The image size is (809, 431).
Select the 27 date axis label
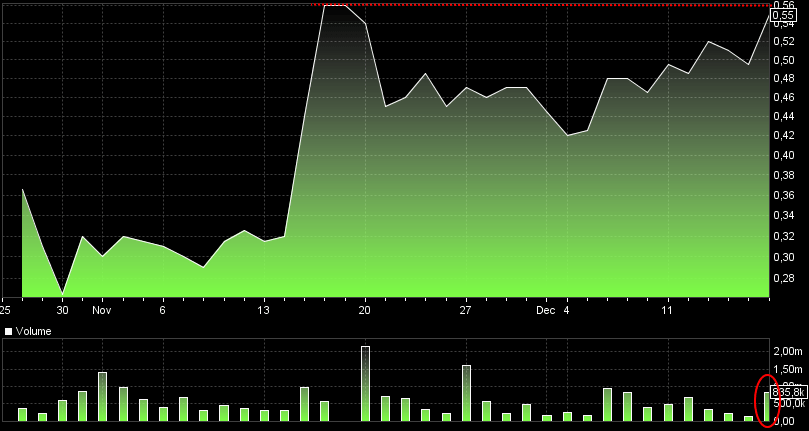pyautogui.click(x=466, y=310)
